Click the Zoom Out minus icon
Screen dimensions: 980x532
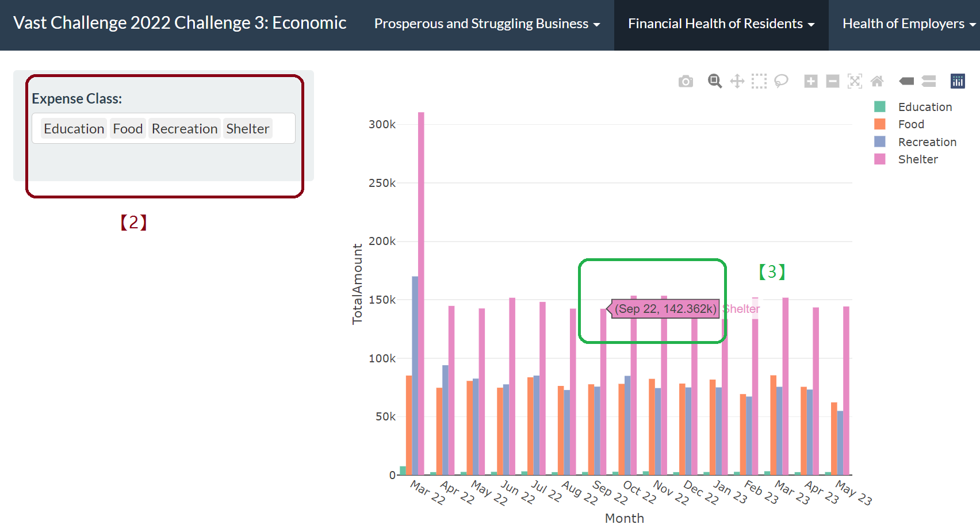click(x=833, y=81)
